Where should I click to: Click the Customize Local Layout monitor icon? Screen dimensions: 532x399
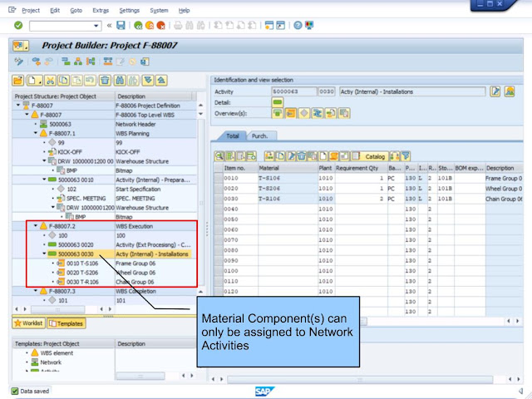[309, 26]
